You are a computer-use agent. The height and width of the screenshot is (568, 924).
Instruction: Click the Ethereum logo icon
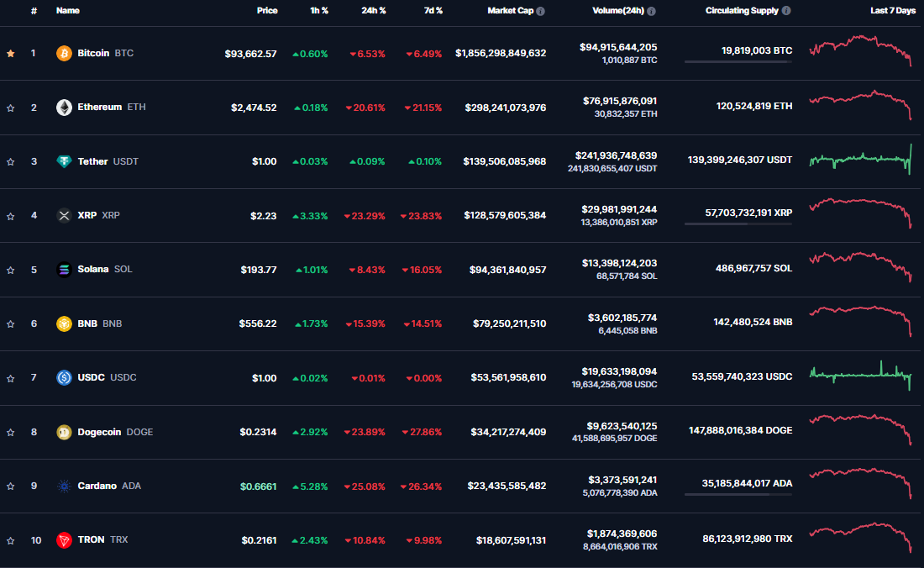[x=64, y=108]
